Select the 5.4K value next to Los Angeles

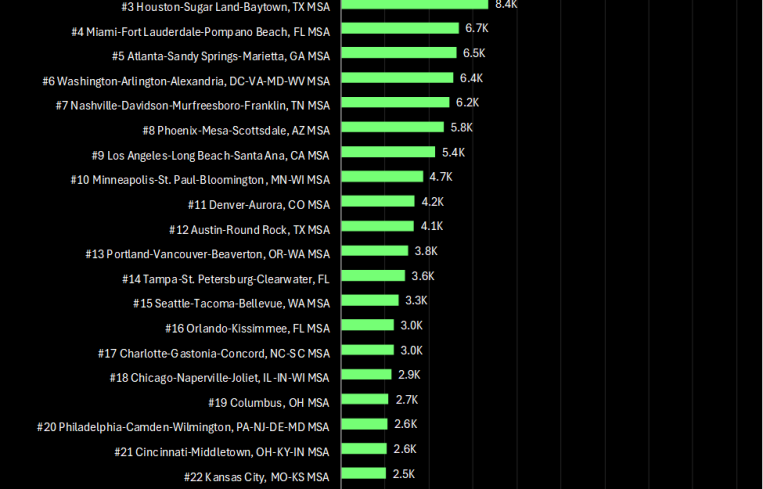pos(453,152)
